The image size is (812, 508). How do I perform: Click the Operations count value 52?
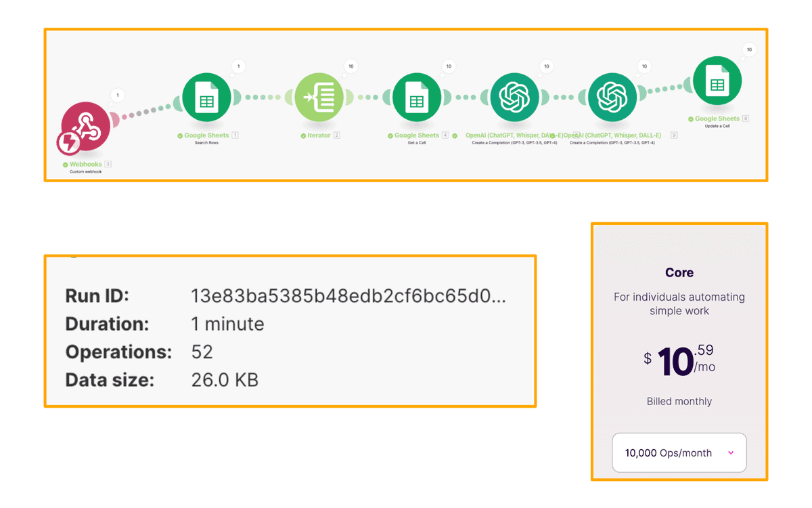[202, 352]
